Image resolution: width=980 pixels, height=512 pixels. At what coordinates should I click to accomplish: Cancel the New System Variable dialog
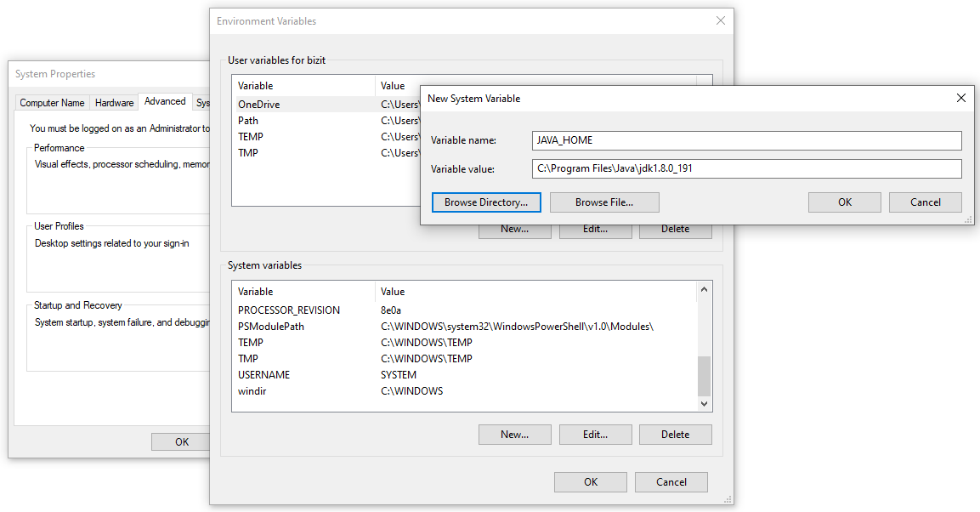tap(925, 202)
